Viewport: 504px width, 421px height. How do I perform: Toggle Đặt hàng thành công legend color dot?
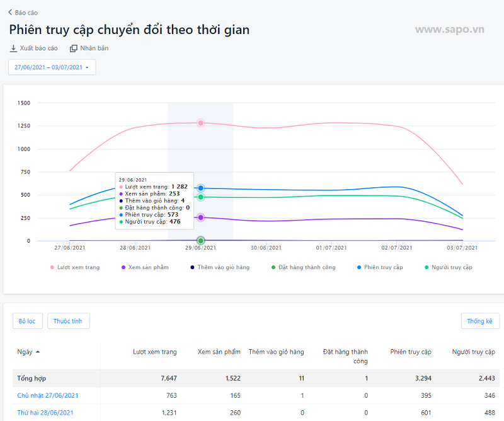pyautogui.click(x=273, y=267)
